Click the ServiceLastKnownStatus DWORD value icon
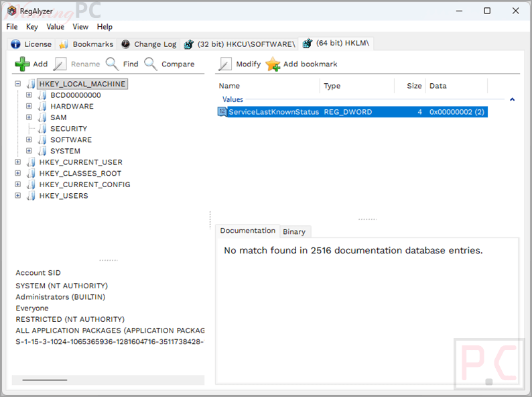Viewport: 532px width, 397px height. click(222, 112)
